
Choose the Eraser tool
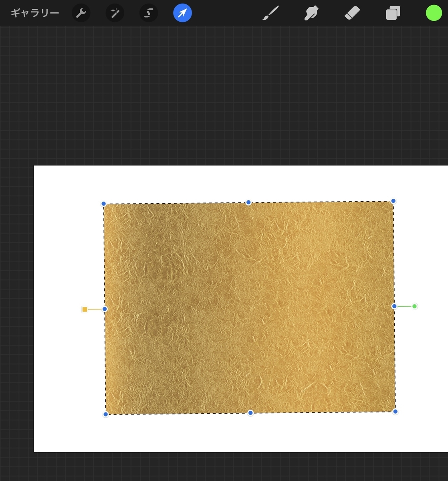click(x=352, y=12)
